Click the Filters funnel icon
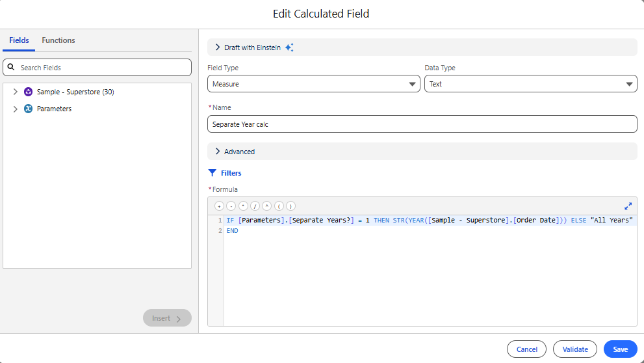Viewport: 644px width, 363px height. [213, 173]
